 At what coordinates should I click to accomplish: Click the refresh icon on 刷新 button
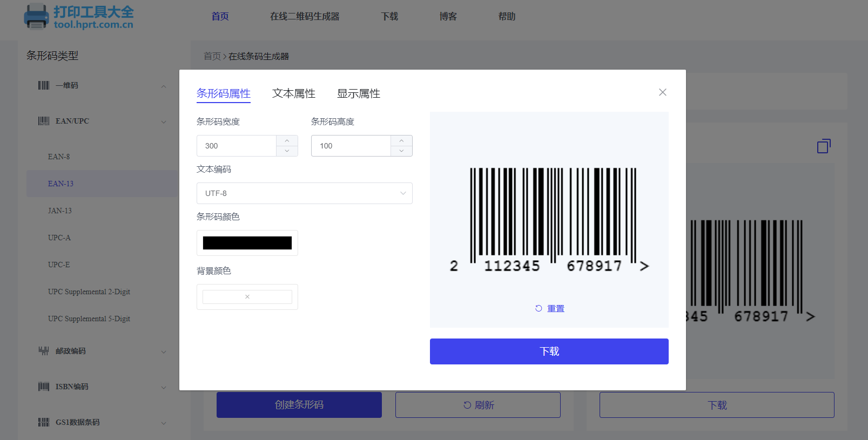coord(467,405)
